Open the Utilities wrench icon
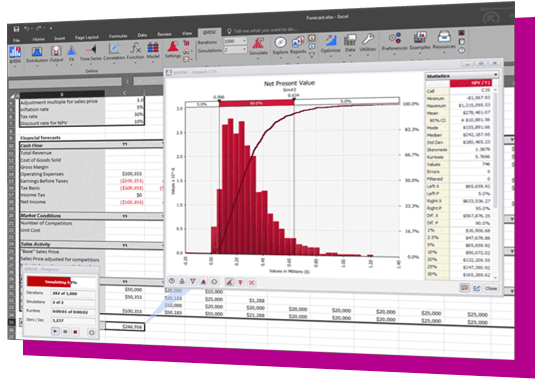This screenshot has width=535, height=392. tap(368, 40)
